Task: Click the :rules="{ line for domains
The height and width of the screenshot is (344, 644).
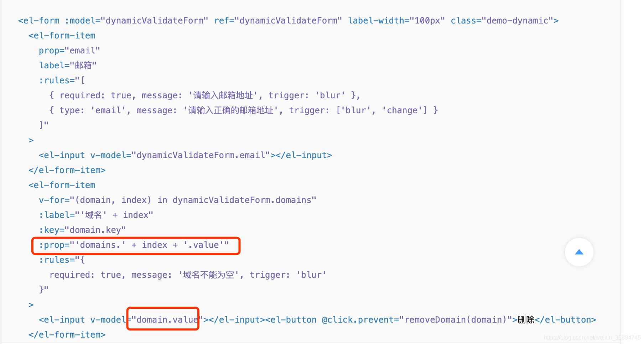Action: tap(62, 260)
